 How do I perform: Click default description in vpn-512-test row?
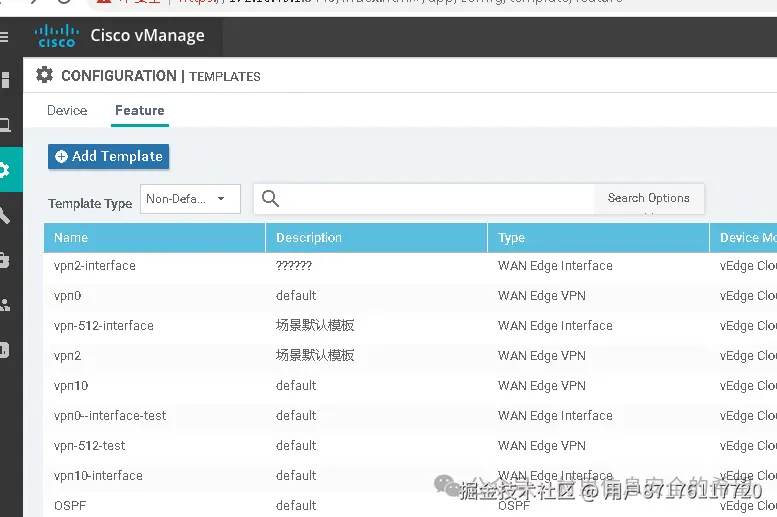[296, 446]
